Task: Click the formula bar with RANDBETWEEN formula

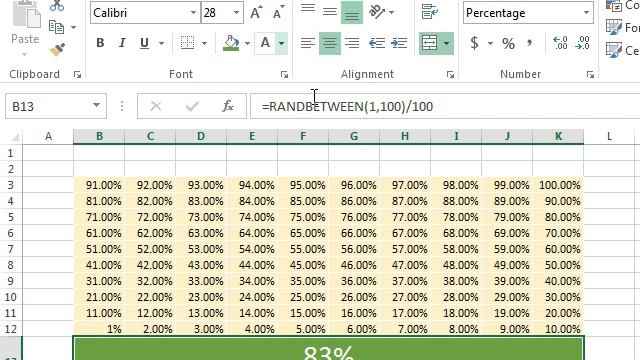Action: pyautogui.click(x=445, y=107)
